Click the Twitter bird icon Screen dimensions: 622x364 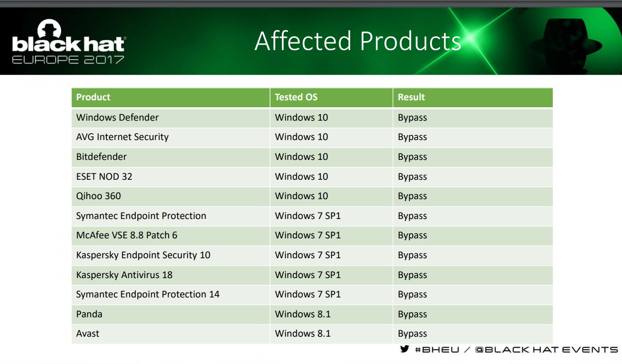405,349
